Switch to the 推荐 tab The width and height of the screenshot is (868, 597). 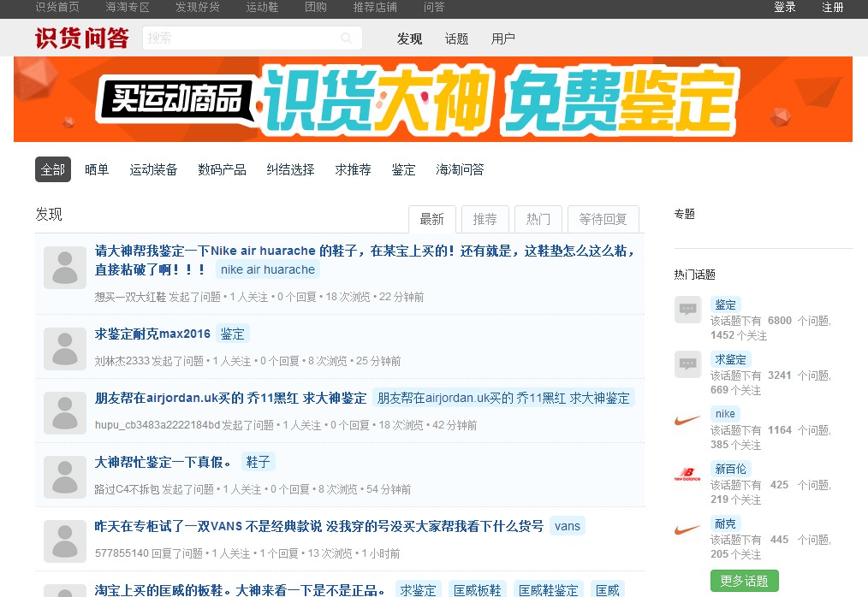click(485, 220)
